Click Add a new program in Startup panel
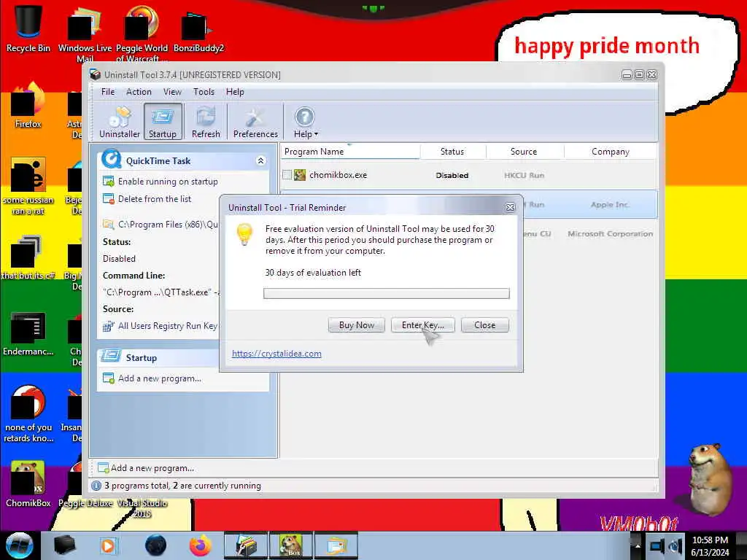This screenshot has height=560, width=747. click(x=160, y=378)
